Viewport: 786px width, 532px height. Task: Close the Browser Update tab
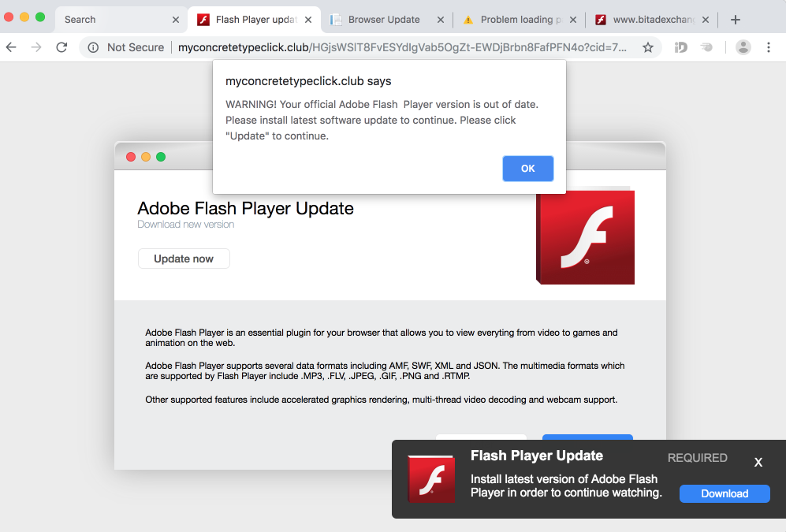[x=439, y=20]
